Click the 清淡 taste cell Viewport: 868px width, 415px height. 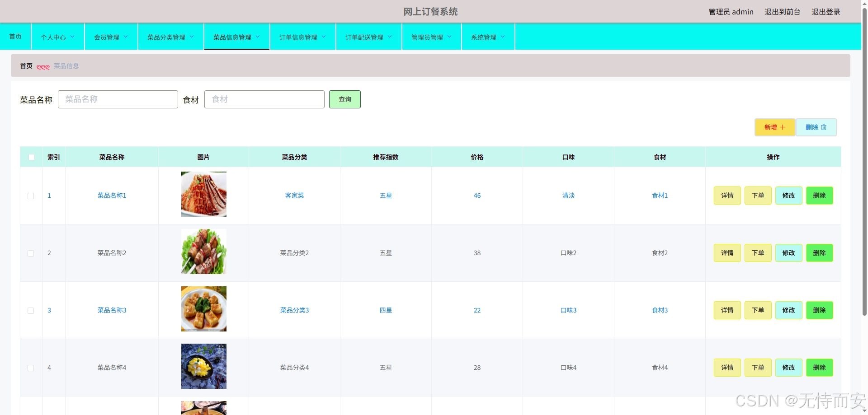(569, 196)
